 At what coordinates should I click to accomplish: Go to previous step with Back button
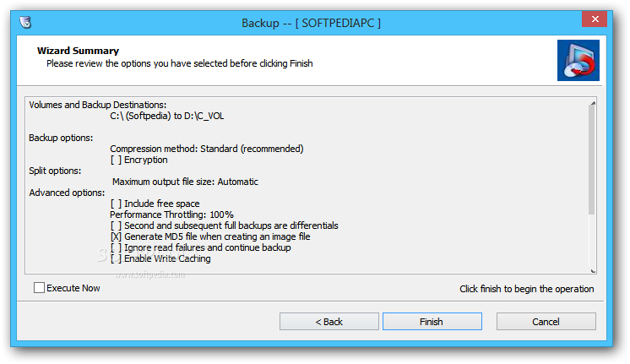[329, 322]
